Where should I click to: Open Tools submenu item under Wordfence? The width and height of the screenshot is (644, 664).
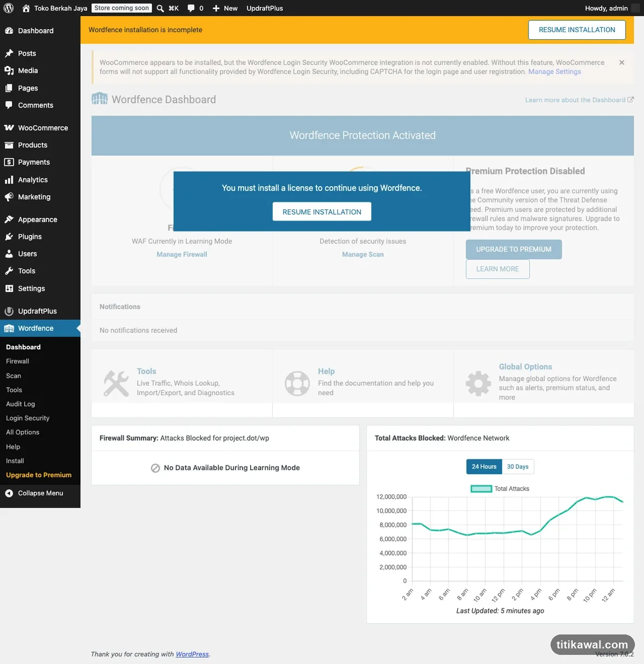14,390
